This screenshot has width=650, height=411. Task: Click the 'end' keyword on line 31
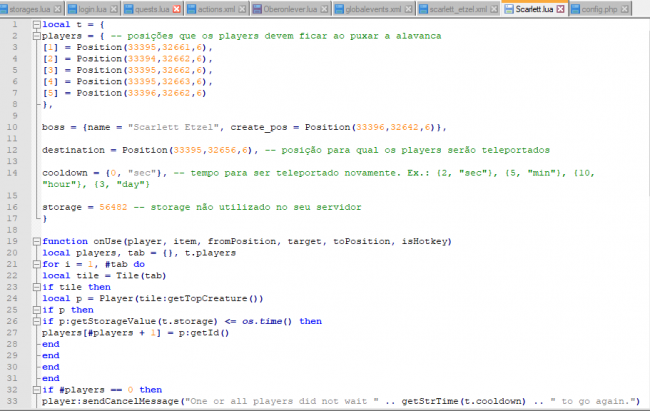click(x=51, y=378)
